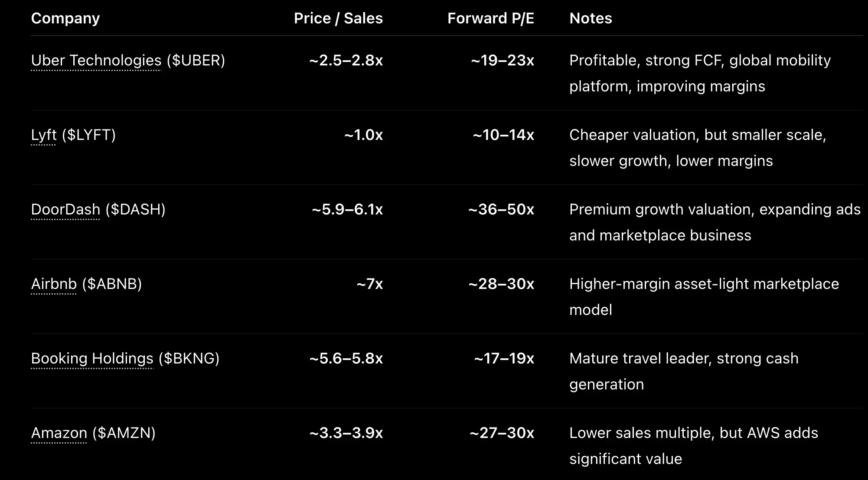Click Uber's ~2.5–2.8x price/sales value
This screenshot has height=480, width=868.
pyautogui.click(x=346, y=61)
